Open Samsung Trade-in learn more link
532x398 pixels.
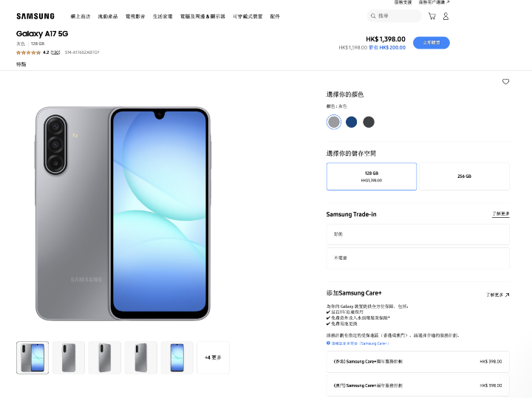pos(501,214)
